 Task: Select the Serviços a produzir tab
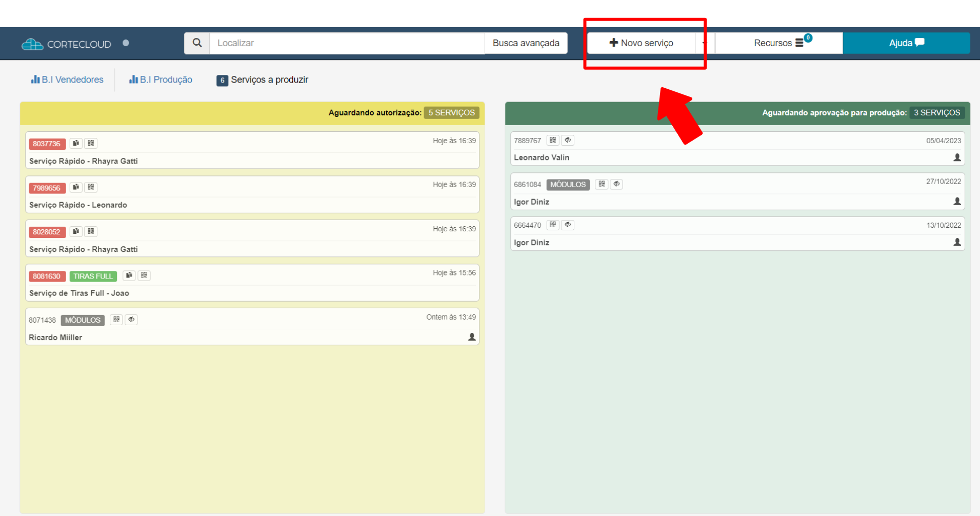click(x=262, y=80)
